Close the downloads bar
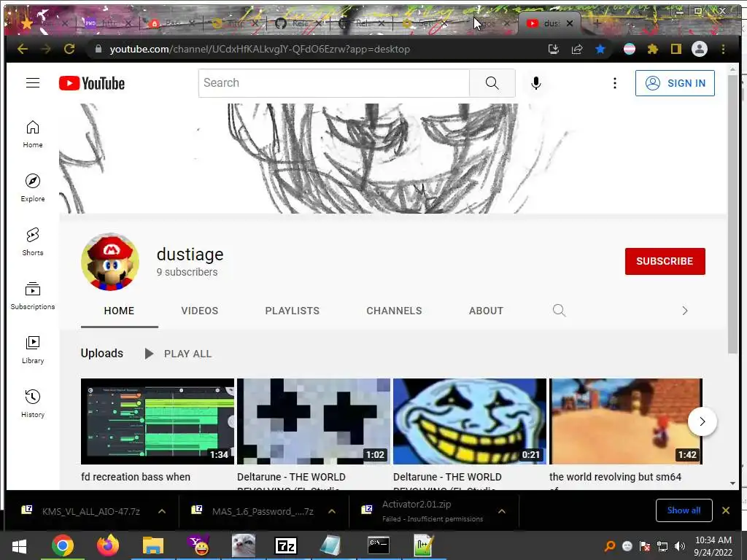747x560 pixels. click(726, 510)
